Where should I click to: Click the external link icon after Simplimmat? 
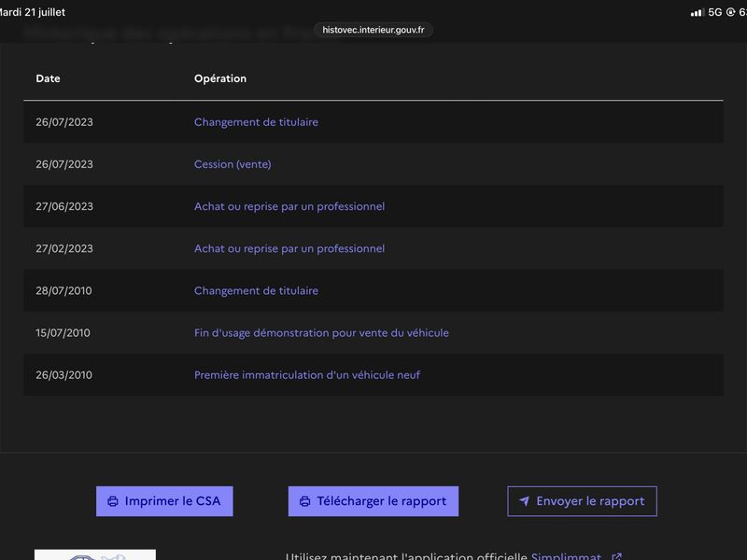tap(616, 556)
